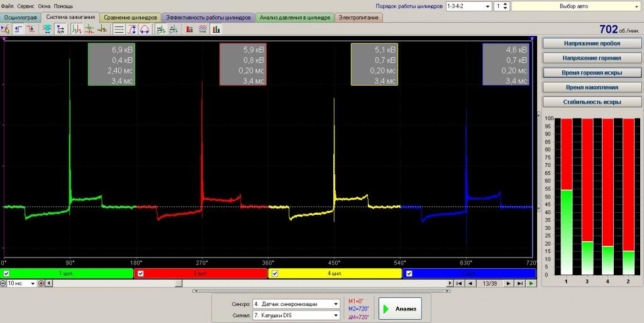Jump to first frame button
This screenshot has width=644, height=323.
pyautogui.click(x=460, y=283)
